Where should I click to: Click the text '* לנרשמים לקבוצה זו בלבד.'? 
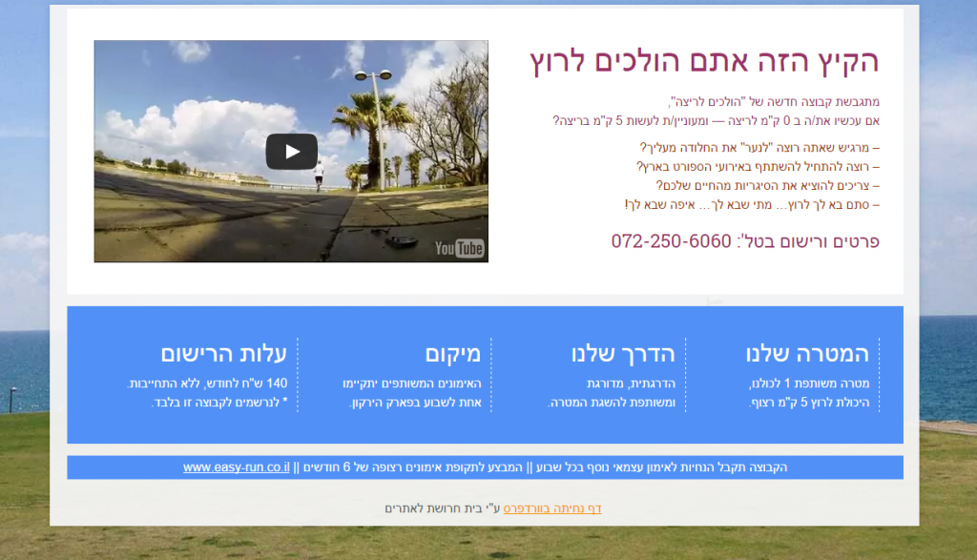[219, 403]
